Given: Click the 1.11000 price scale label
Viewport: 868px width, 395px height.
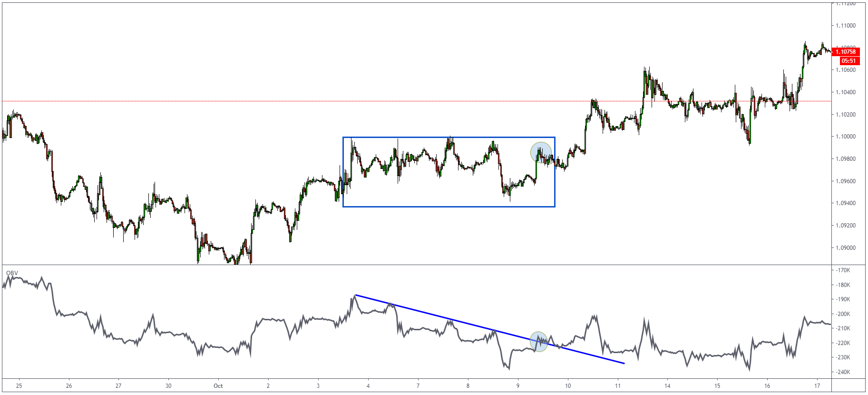Looking at the screenshot, I should click(x=846, y=26).
